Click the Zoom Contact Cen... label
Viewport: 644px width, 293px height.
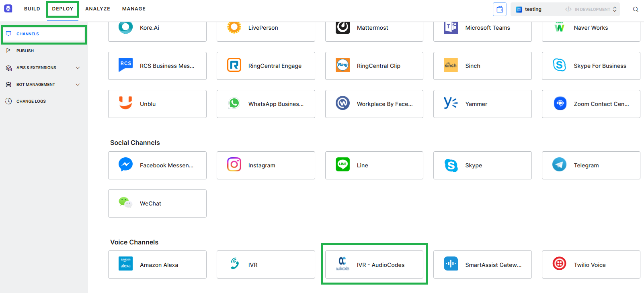pyautogui.click(x=601, y=104)
